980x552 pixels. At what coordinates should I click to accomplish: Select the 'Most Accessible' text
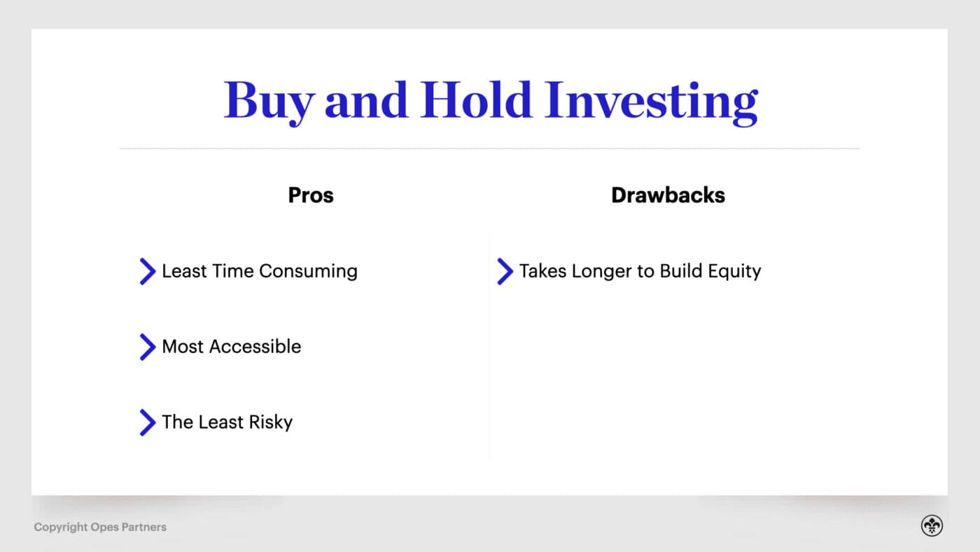click(232, 347)
